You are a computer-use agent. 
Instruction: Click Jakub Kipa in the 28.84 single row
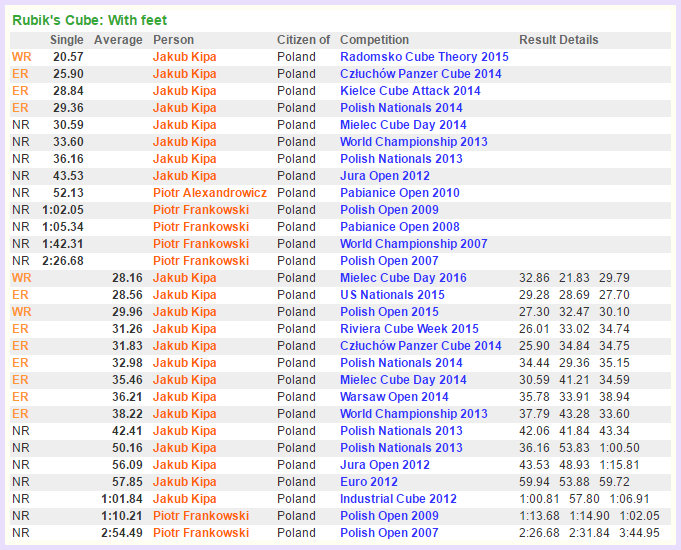point(185,91)
